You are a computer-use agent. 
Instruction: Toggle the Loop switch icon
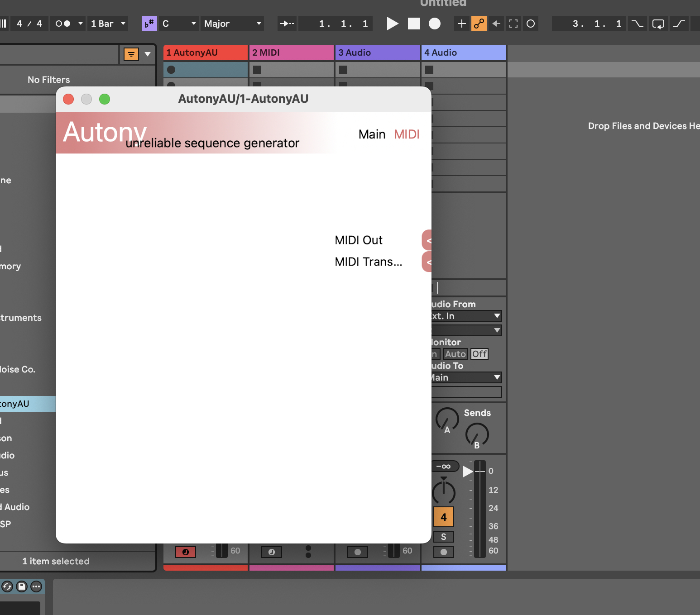(658, 24)
